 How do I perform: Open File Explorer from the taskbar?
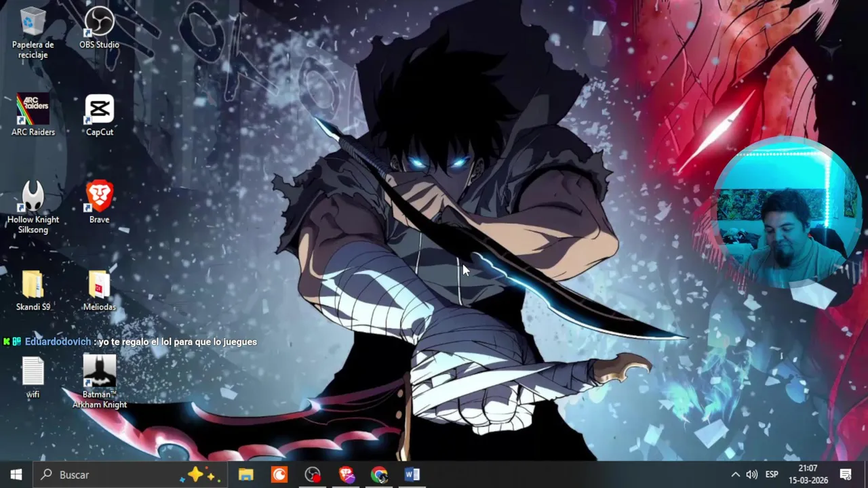click(245, 474)
